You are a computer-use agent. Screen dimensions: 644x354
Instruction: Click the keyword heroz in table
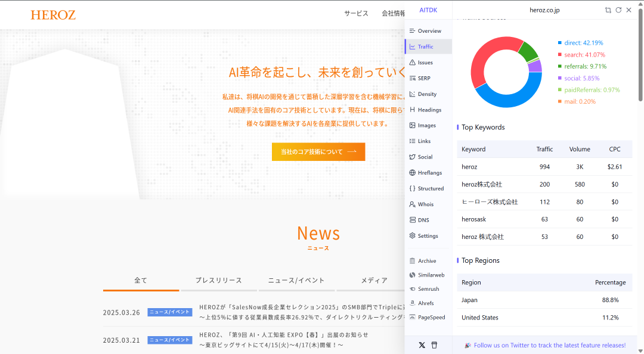(x=469, y=167)
